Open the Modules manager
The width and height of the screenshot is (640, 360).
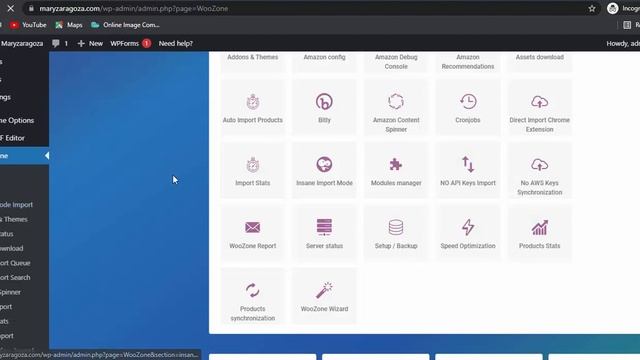[396, 170]
